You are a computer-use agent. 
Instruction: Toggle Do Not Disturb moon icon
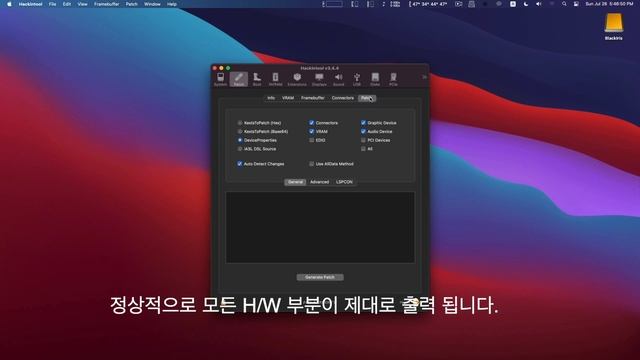[x=526, y=4]
